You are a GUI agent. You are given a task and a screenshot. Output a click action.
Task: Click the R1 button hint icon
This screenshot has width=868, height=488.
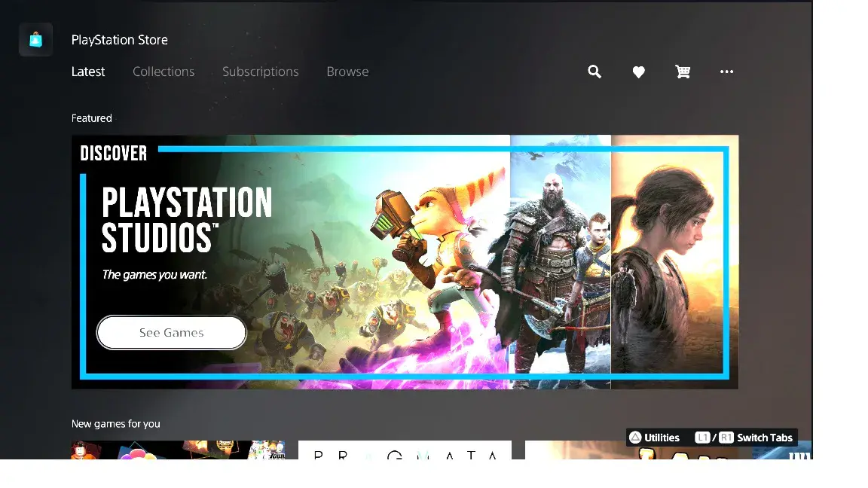pyautogui.click(x=726, y=438)
